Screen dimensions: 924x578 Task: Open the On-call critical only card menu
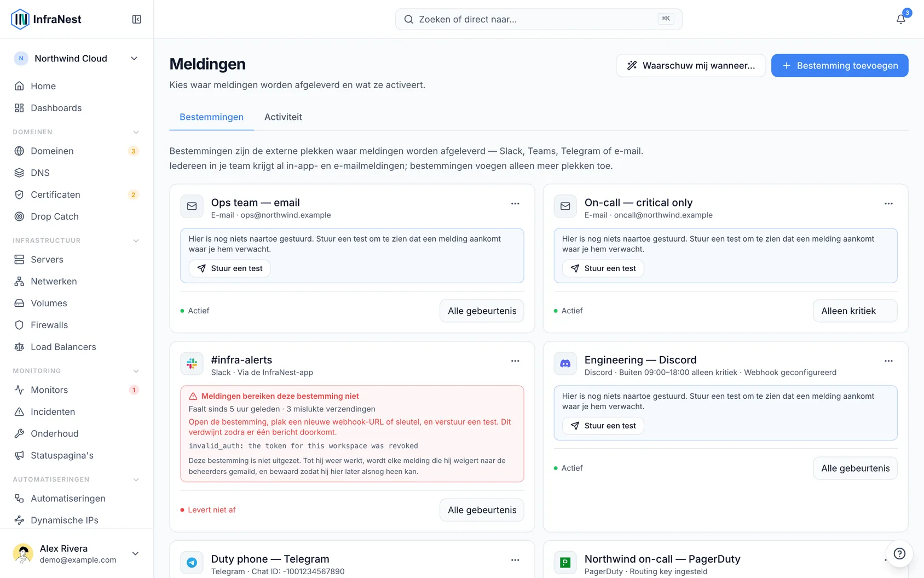[888, 203]
